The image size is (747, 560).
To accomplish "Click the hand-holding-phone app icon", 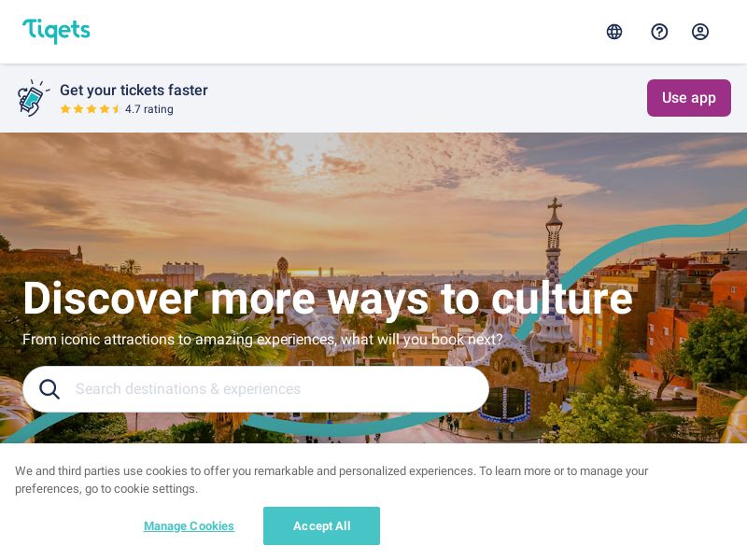I will (x=33, y=98).
